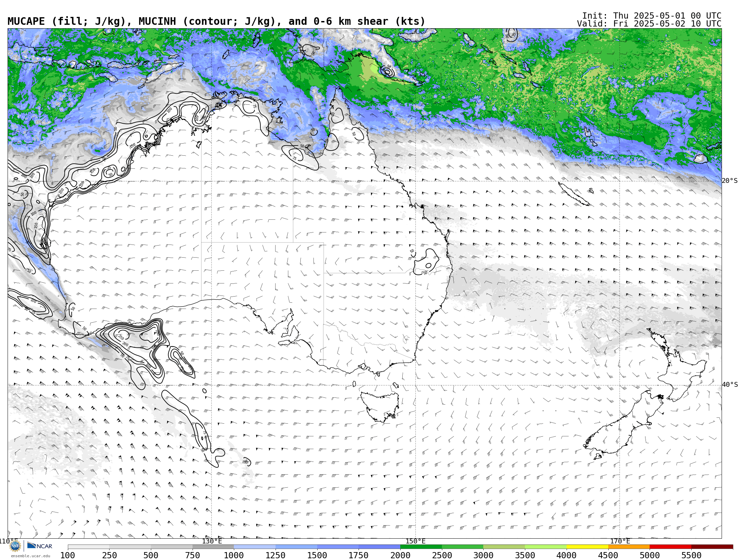Click the colorbar label 1750

coord(359,556)
